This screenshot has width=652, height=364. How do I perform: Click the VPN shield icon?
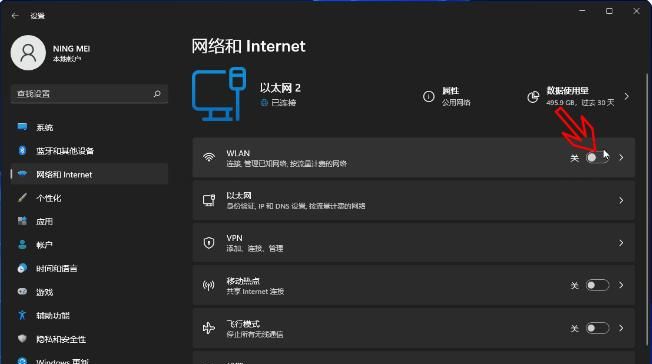[x=209, y=243]
